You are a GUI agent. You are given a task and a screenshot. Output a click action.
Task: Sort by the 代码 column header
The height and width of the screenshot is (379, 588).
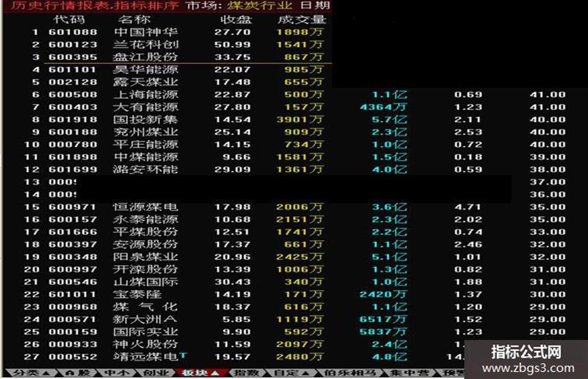point(69,19)
